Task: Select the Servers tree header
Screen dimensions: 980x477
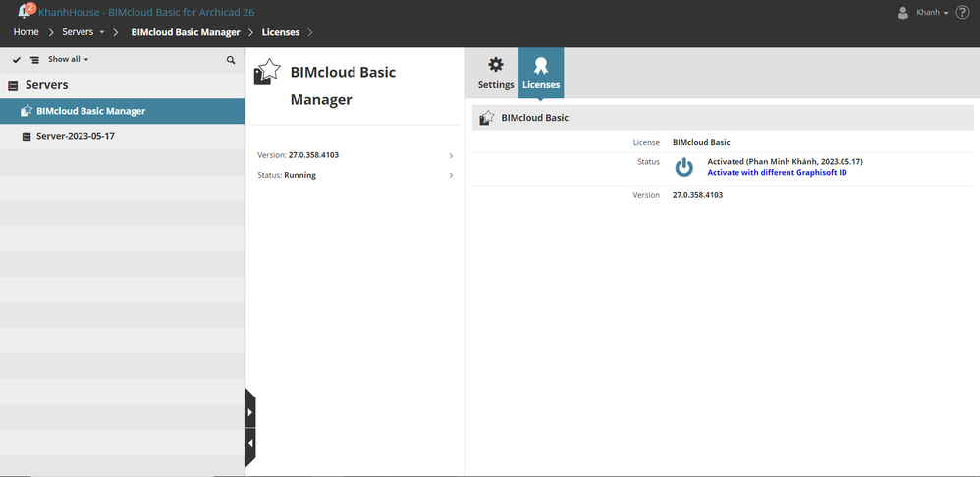Action: [x=122, y=85]
